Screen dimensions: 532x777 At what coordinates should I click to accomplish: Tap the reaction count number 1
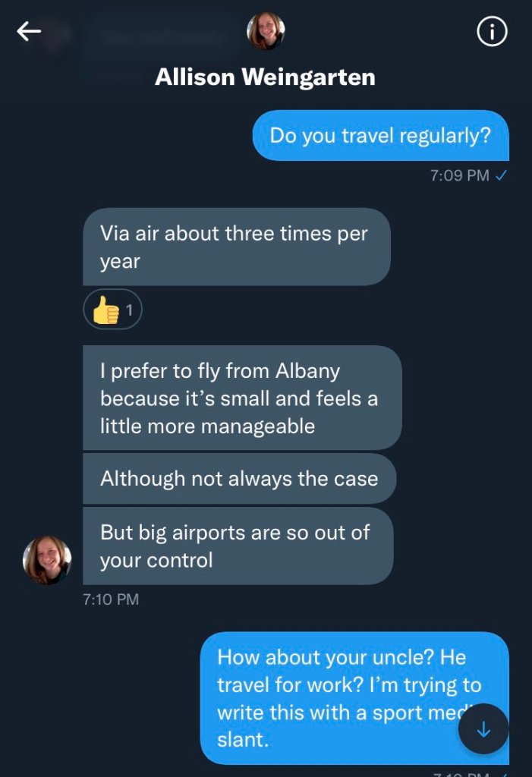click(129, 310)
